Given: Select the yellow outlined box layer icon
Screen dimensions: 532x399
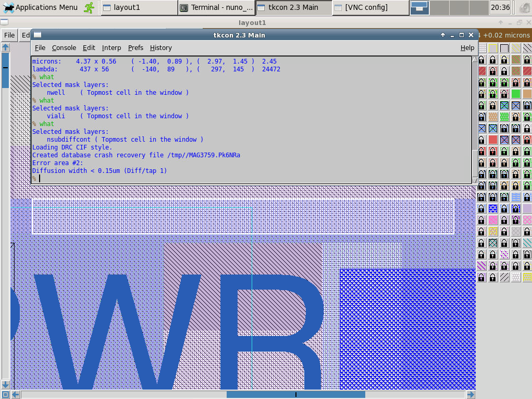Looking at the screenshot, I should coord(493,48).
